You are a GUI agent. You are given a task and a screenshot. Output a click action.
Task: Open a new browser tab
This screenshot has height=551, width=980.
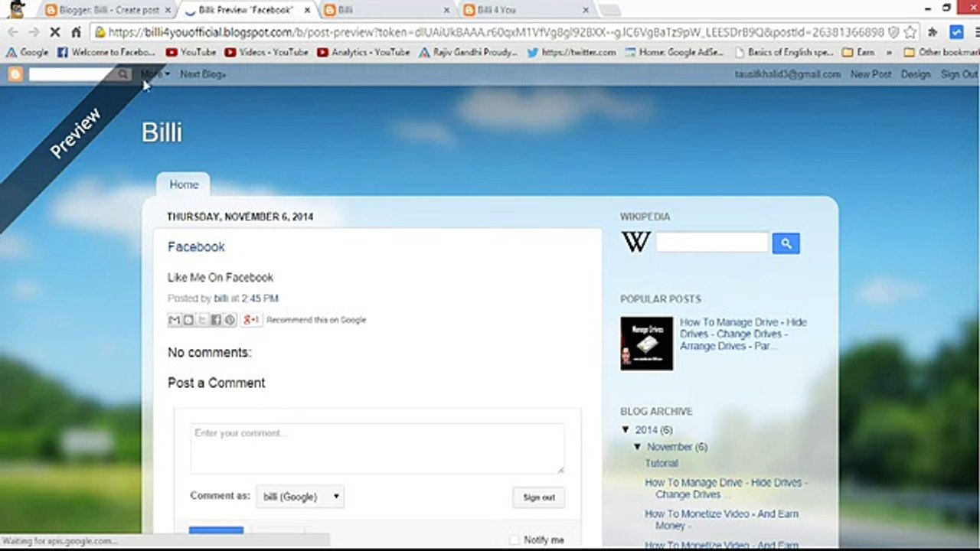coord(609,10)
